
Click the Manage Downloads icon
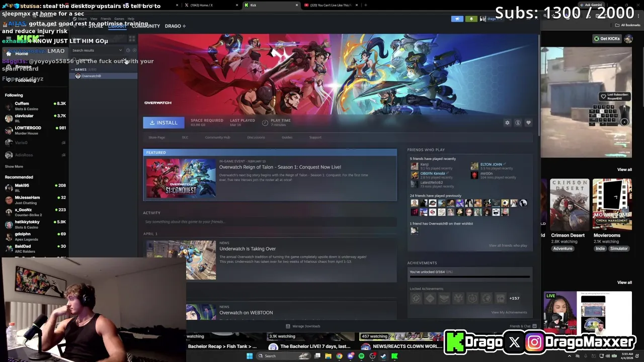288,326
